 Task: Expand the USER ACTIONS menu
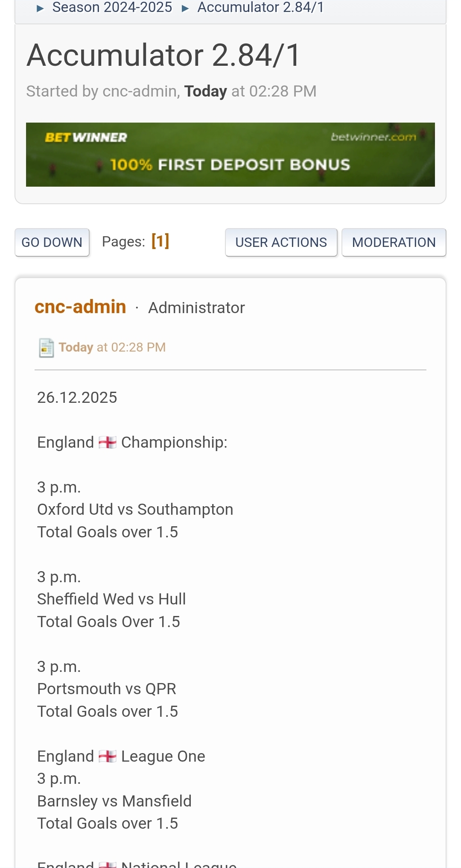pyautogui.click(x=281, y=242)
